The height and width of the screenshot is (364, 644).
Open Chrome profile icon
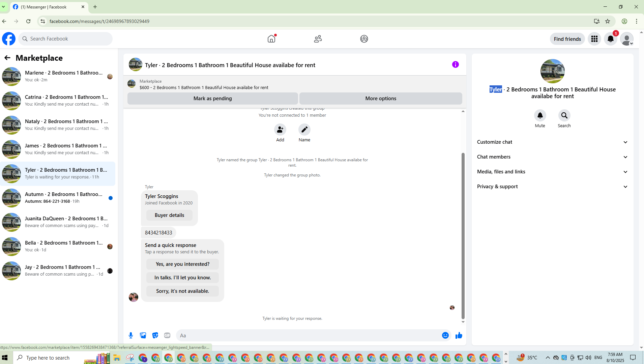624,21
